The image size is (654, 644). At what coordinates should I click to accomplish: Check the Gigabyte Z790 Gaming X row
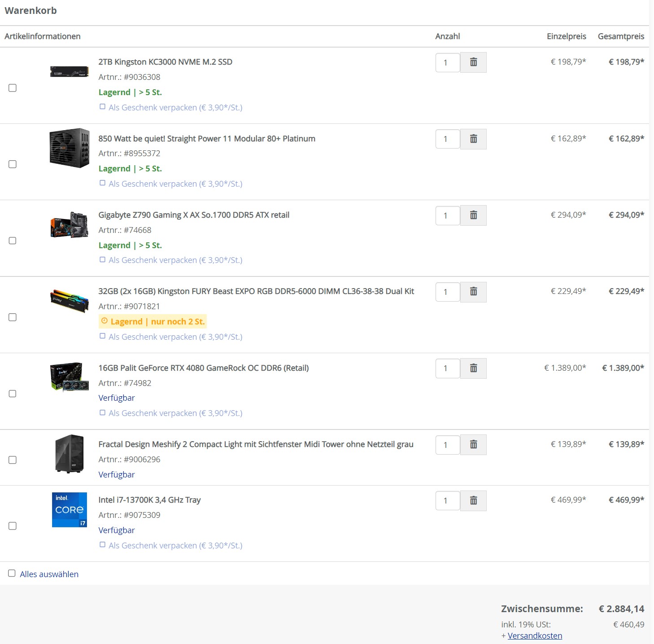point(13,241)
